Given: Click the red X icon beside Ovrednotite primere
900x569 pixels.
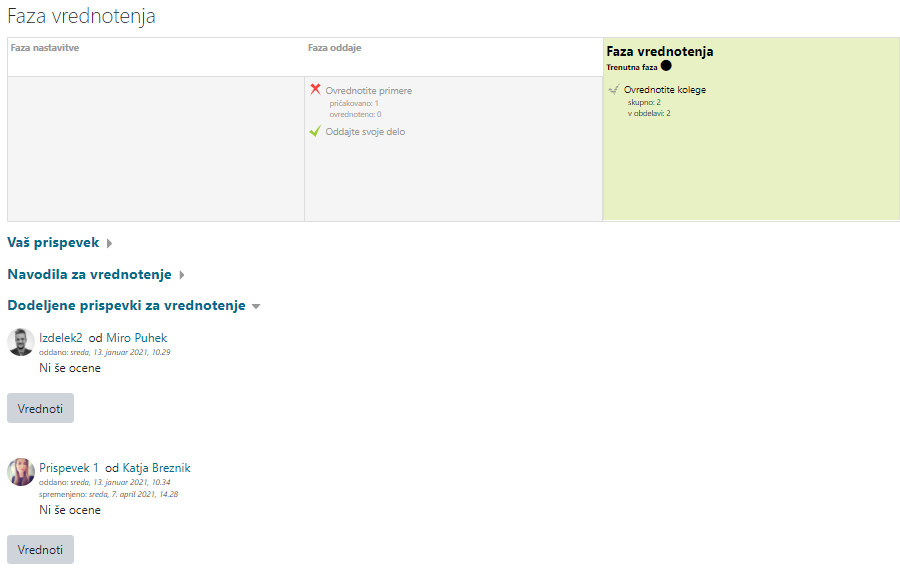Looking at the screenshot, I should coord(315,89).
